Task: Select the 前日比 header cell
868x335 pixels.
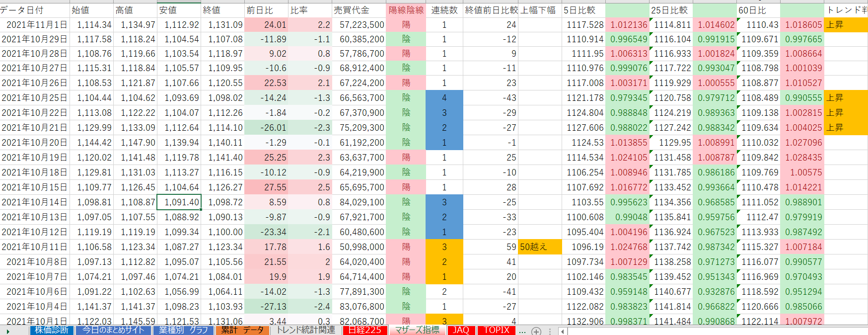Action: [x=266, y=10]
